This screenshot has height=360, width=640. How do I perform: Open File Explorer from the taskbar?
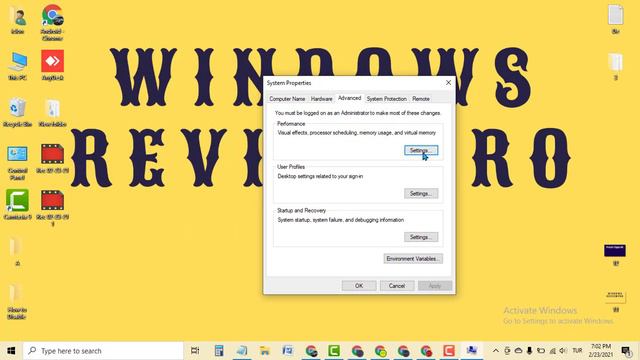coord(264,351)
